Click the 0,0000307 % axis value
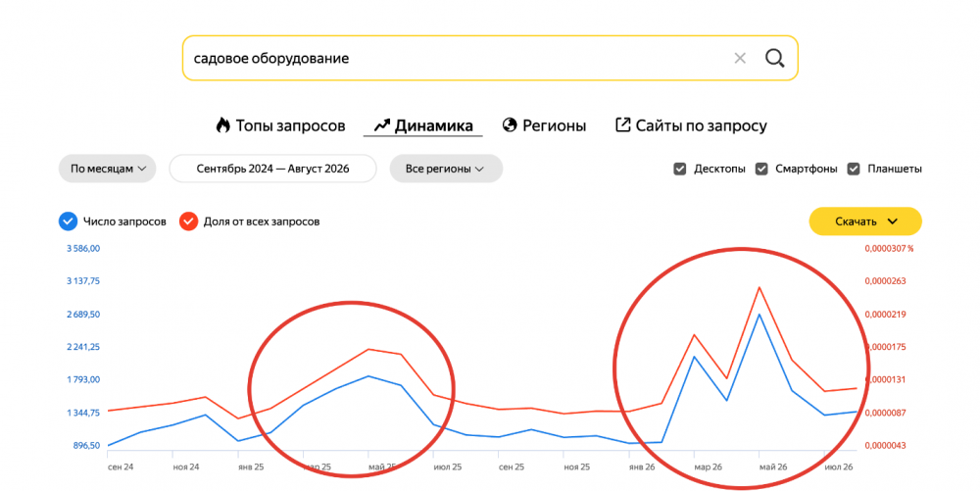The height and width of the screenshot is (491, 980). [889, 249]
